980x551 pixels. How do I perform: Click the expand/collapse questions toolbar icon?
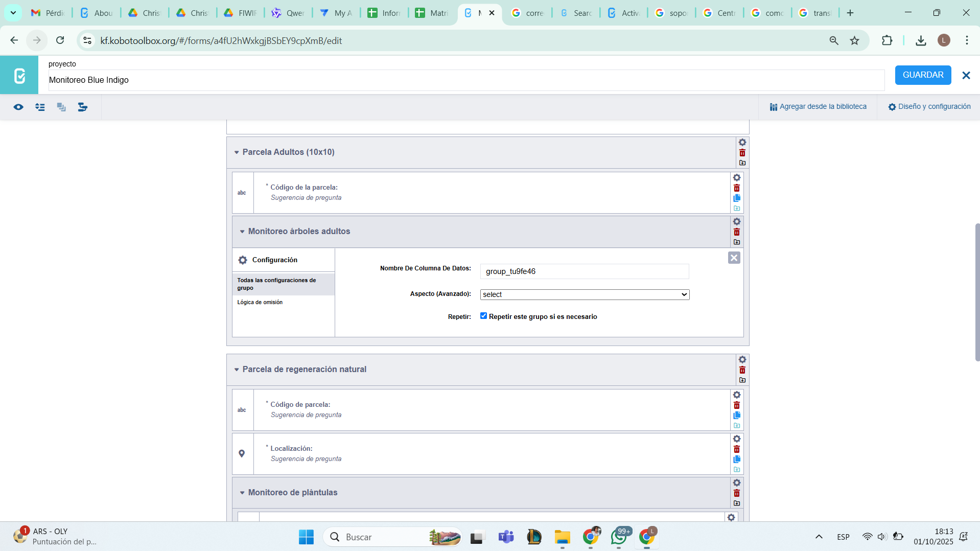[x=40, y=107]
